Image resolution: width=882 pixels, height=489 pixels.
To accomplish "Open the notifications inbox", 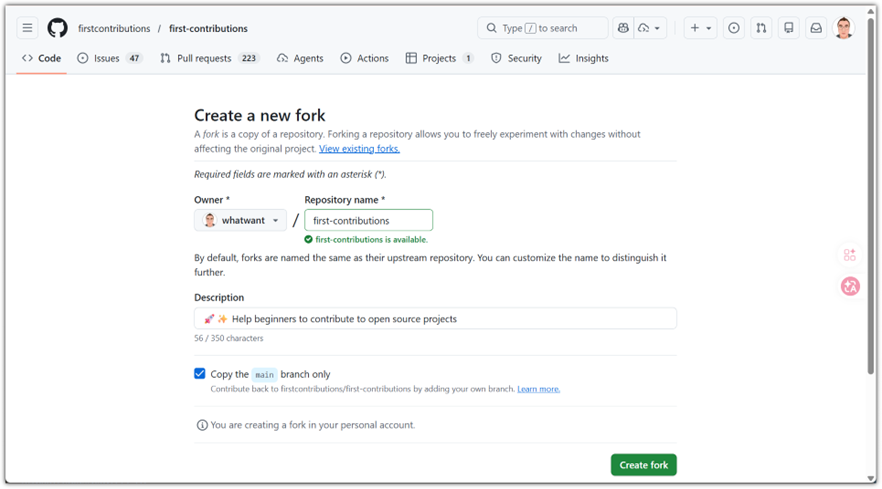I will point(816,28).
